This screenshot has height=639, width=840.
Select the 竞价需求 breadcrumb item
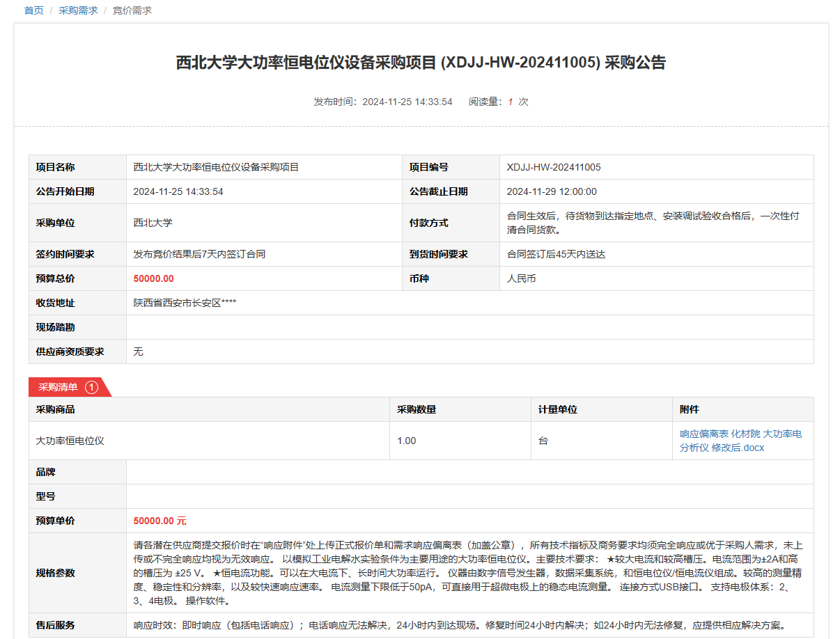click(x=132, y=10)
